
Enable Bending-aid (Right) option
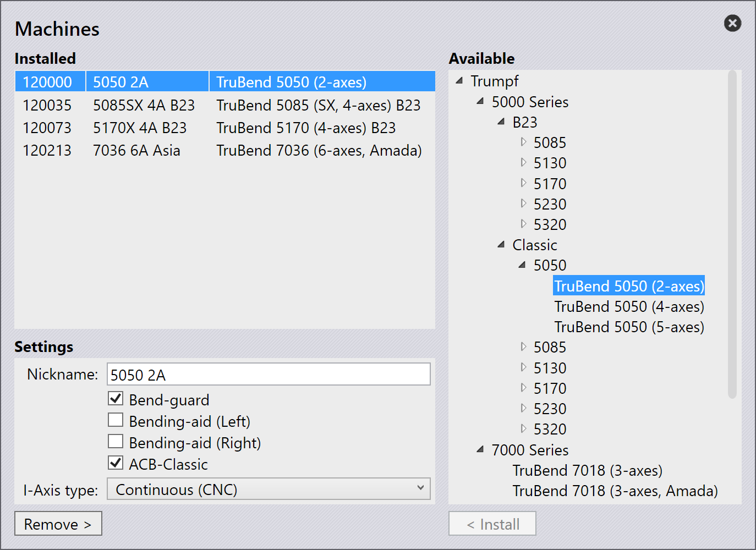pyautogui.click(x=116, y=441)
